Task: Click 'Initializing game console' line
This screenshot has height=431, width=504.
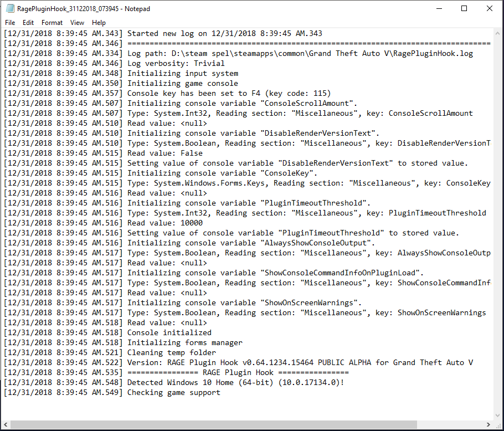Action: click(x=121, y=83)
